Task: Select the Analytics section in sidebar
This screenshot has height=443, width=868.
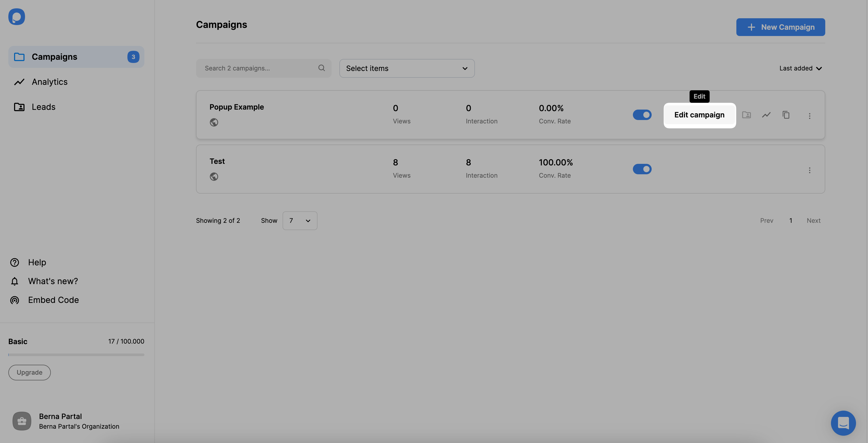Action: (x=50, y=82)
